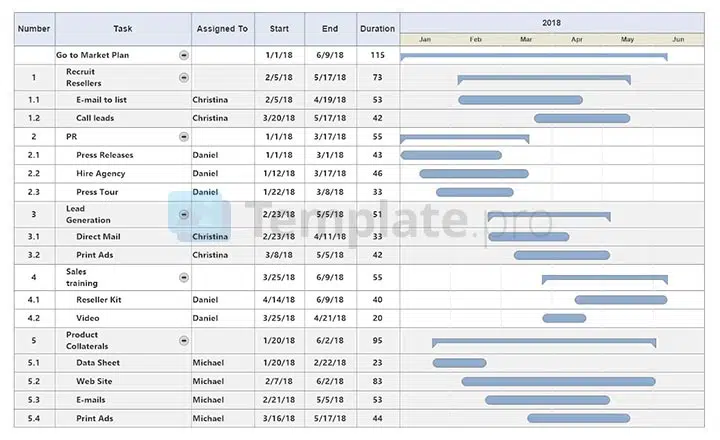Click the Web Site gantt bar
The width and height of the screenshot is (720, 440).
point(558,381)
